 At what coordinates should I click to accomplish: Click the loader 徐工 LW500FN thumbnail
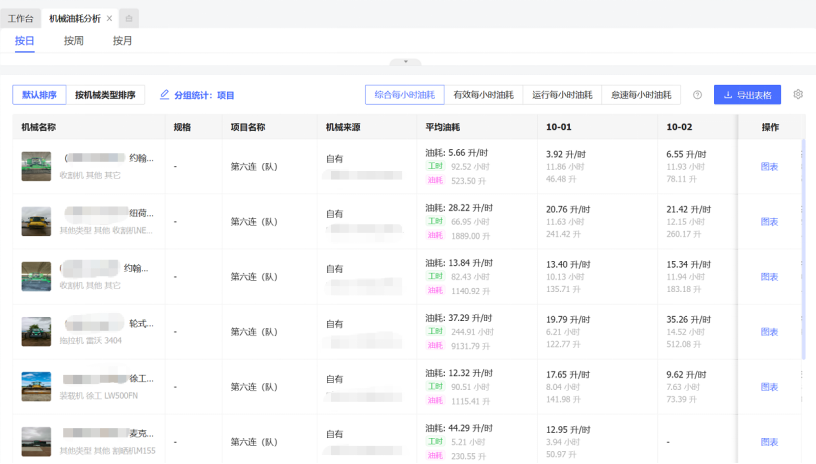pyautogui.click(x=36, y=386)
